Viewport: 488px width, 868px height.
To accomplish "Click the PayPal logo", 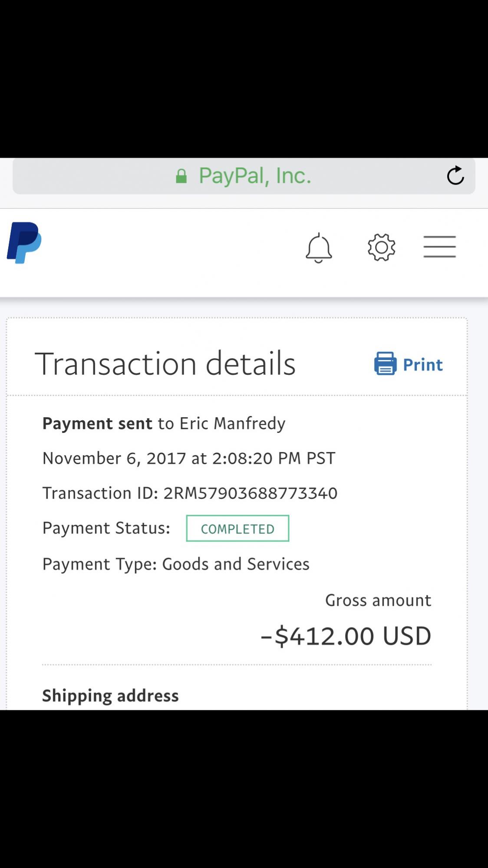I will pos(24,243).
